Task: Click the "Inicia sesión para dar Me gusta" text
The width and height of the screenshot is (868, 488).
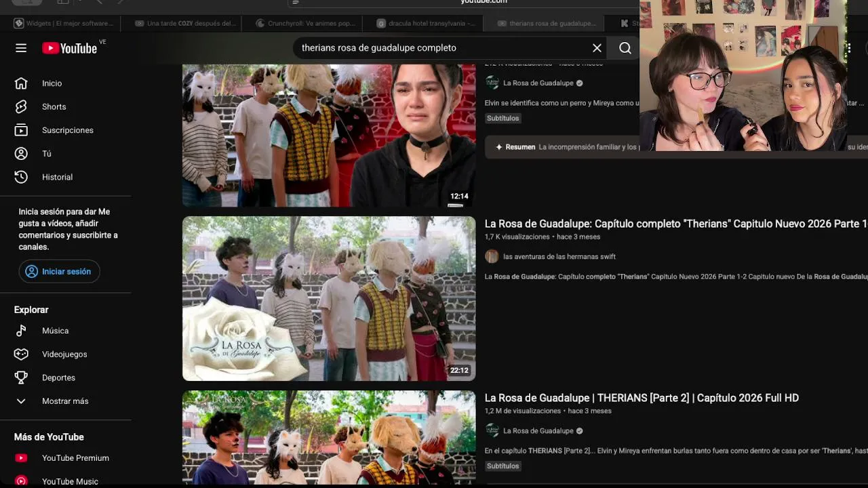Action: click(x=68, y=230)
